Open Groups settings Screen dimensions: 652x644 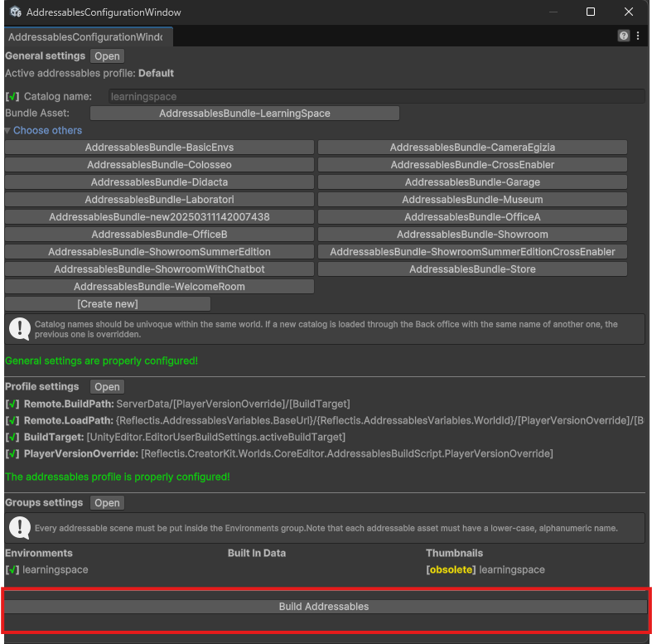pyautogui.click(x=107, y=503)
